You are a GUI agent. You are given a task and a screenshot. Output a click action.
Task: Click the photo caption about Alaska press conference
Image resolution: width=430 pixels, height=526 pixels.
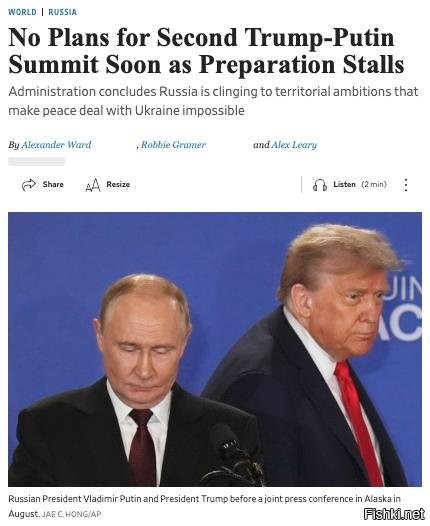[204, 506]
